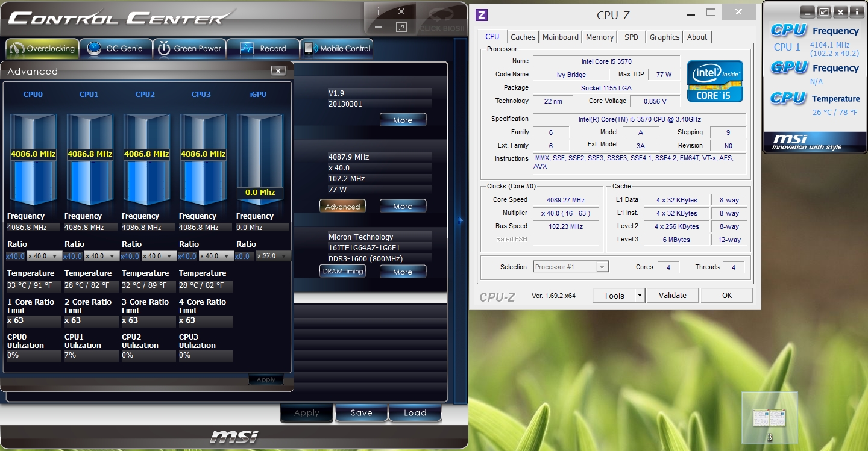Click the CPU2 frequency bar graphic
Screen dimensions: 868x451
tap(146, 160)
